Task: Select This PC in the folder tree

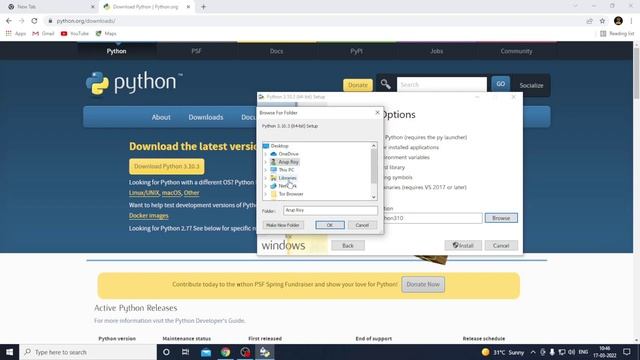Action: (x=286, y=170)
